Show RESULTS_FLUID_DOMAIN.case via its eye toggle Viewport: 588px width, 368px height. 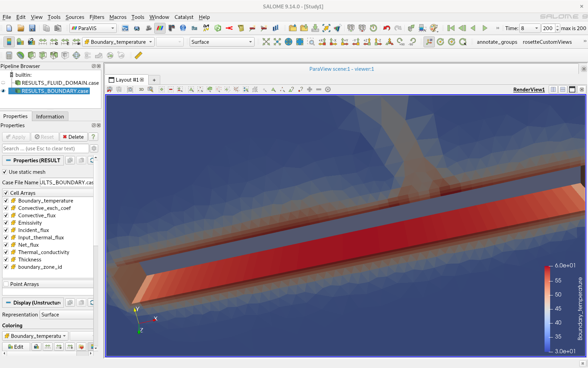[4, 83]
